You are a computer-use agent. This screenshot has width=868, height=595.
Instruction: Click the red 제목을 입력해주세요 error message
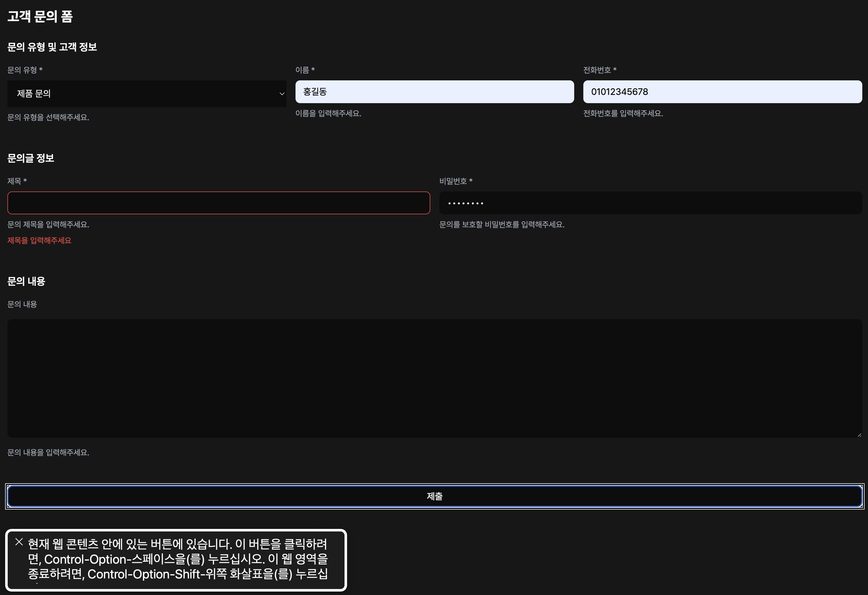[x=39, y=240]
